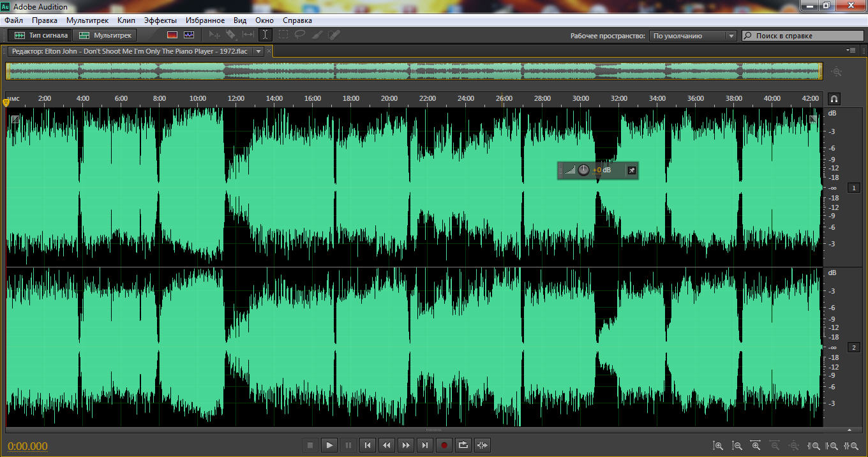Zoom out time

(x=775, y=446)
